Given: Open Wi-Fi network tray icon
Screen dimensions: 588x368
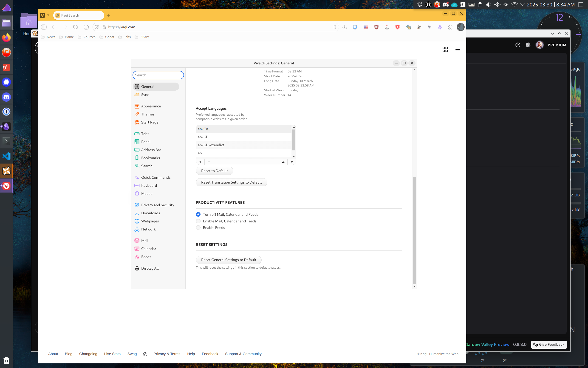Looking at the screenshot, I should 514,5.
